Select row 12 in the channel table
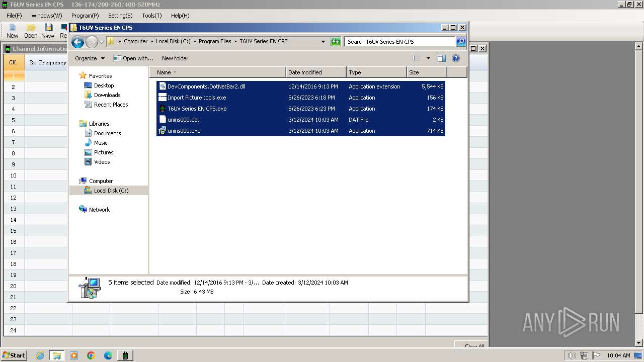The width and height of the screenshot is (644, 362). [14, 198]
